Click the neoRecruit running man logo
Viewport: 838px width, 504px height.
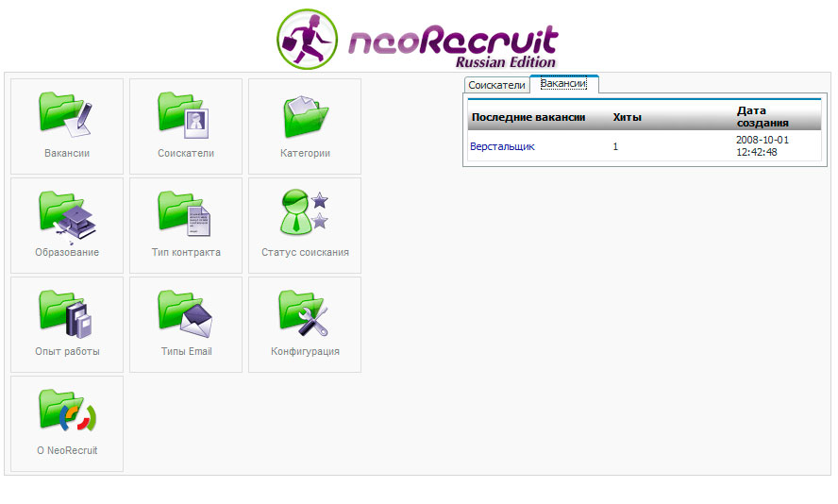[308, 39]
